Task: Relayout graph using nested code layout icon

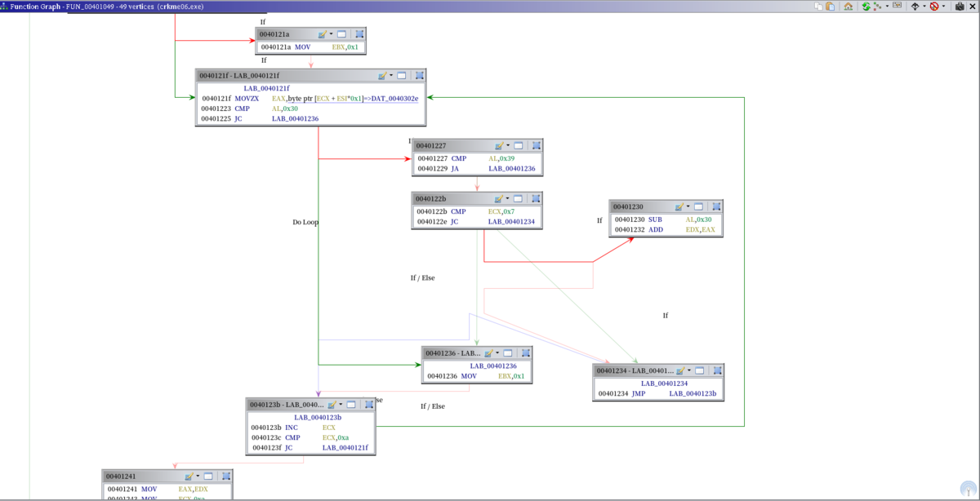Action: coord(877,6)
